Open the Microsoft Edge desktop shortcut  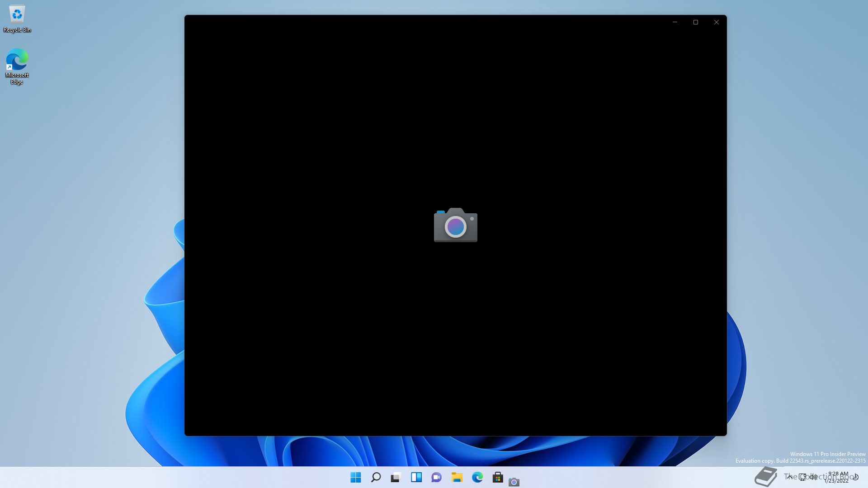(x=17, y=66)
